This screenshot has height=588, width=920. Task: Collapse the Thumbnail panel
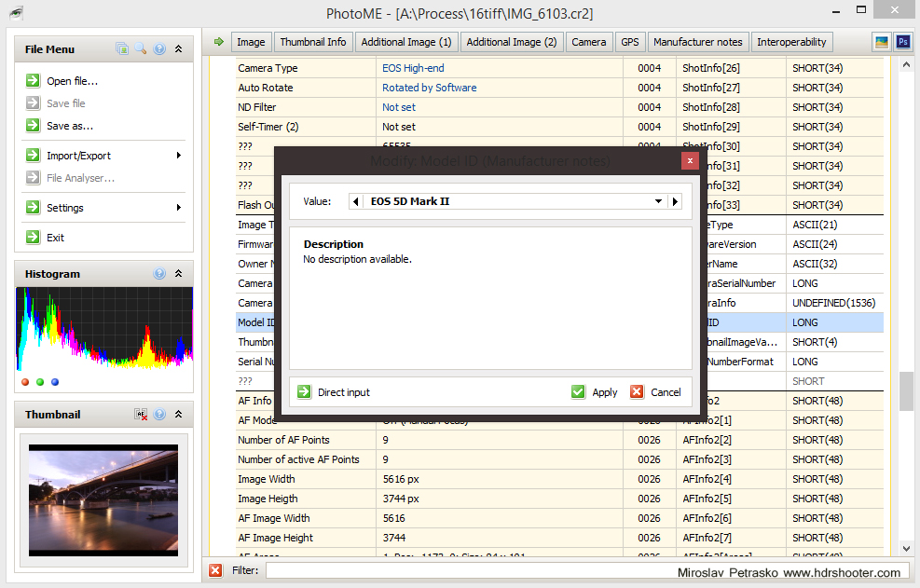[178, 415]
